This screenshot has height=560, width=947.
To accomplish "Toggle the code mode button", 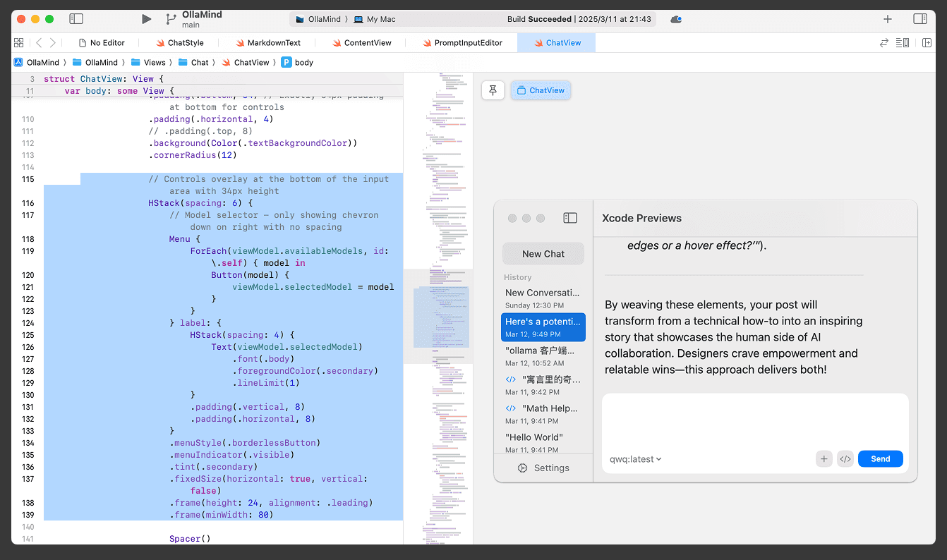I will (845, 459).
